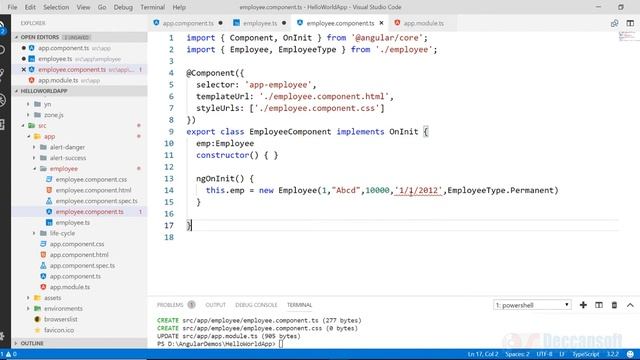
Task: Click into the terminal prompt line
Action: (x=220, y=344)
